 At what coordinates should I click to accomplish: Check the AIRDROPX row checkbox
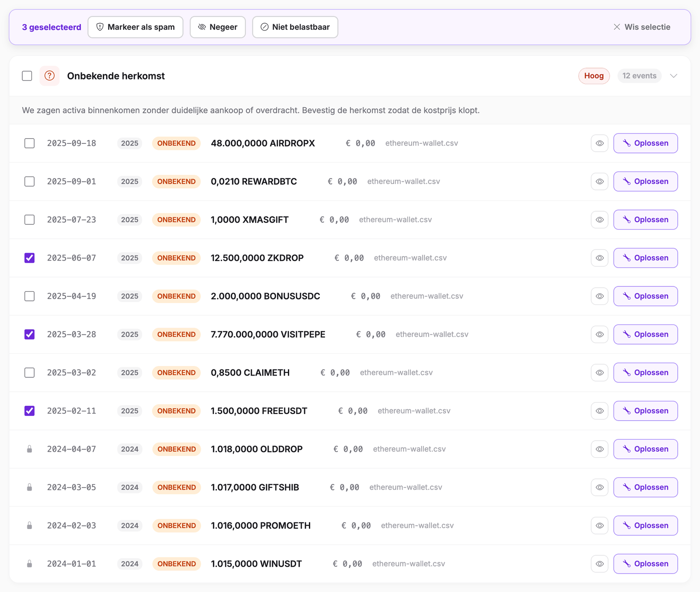pyautogui.click(x=29, y=143)
